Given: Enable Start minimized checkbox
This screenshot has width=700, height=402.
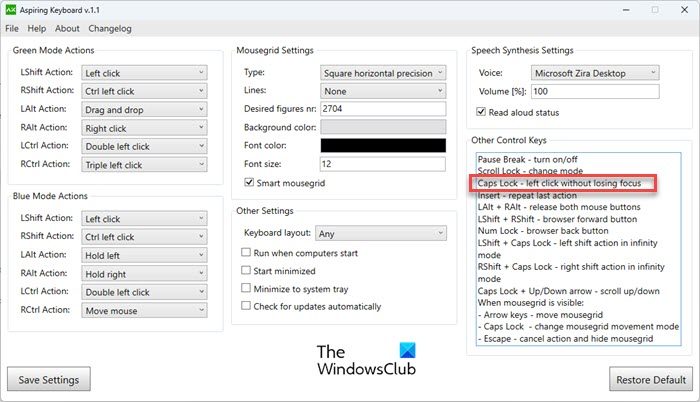Looking at the screenshot, I should point(246,270).
